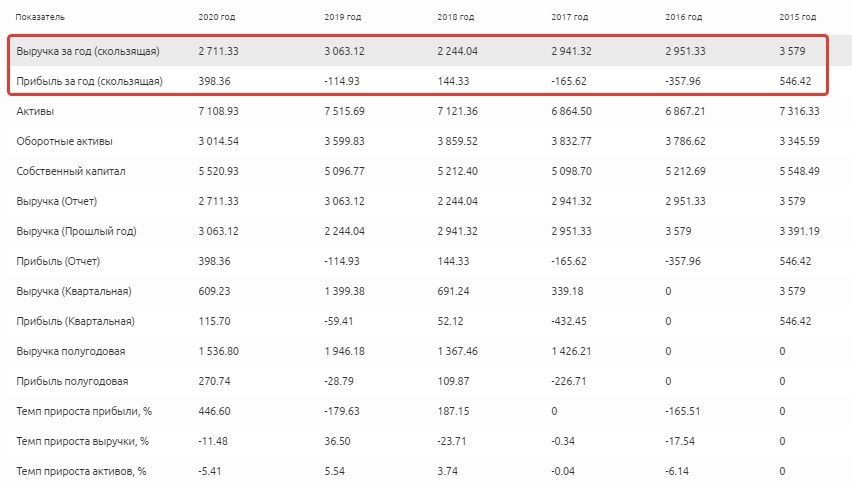Select the '2018 год' column header

457,17
